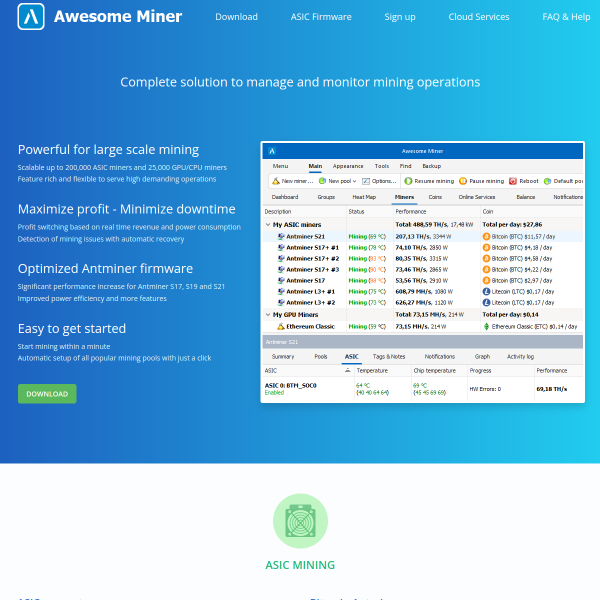Click the Litecoin icon in the L3+ #2 row
600x600 pixels.
(x=486, y=302)
